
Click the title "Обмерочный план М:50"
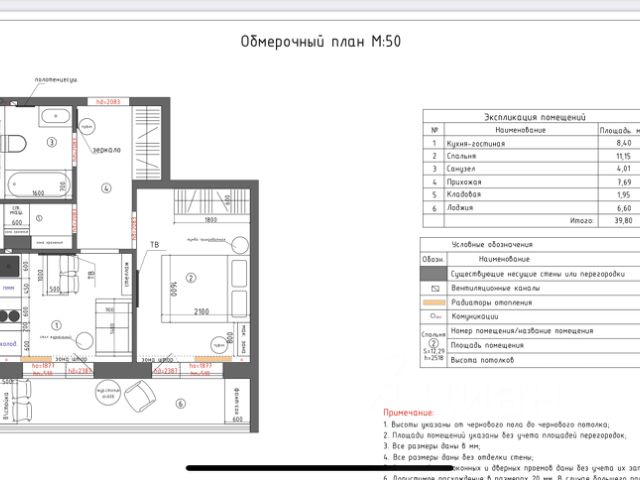320,42
